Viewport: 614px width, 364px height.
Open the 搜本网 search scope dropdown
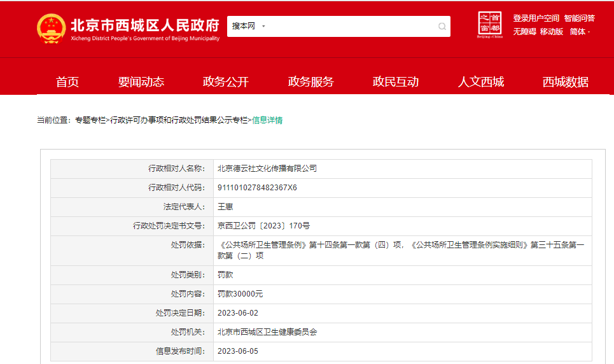[248, 27]
